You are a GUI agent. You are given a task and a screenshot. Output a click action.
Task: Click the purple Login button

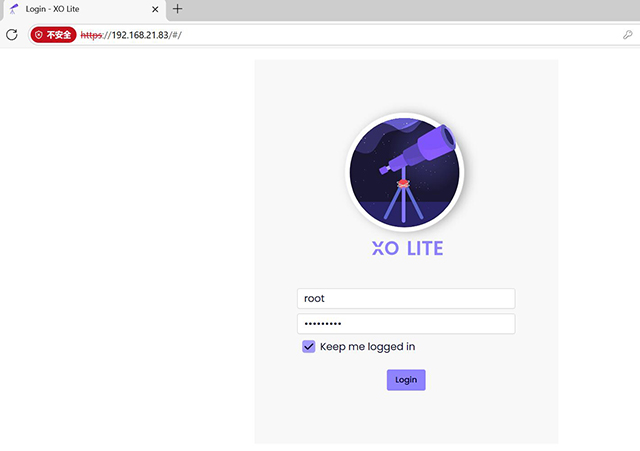pyautogui.click(x=406, y=380)
